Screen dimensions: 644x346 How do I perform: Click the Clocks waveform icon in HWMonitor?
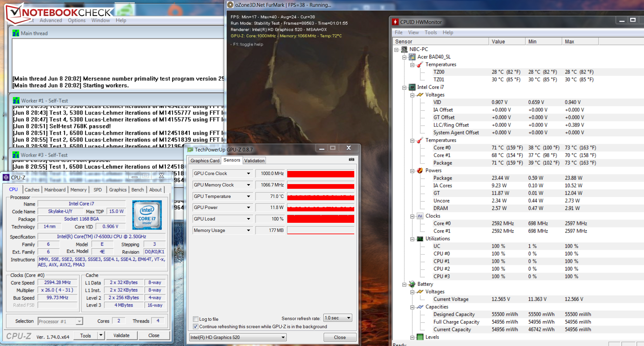point(420,216)
